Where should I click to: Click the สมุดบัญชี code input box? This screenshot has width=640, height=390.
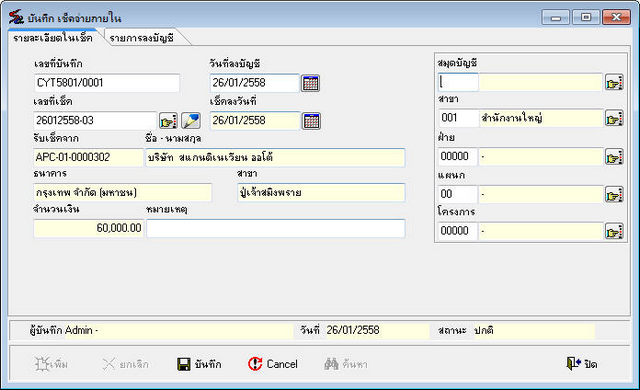click(458, 82)
